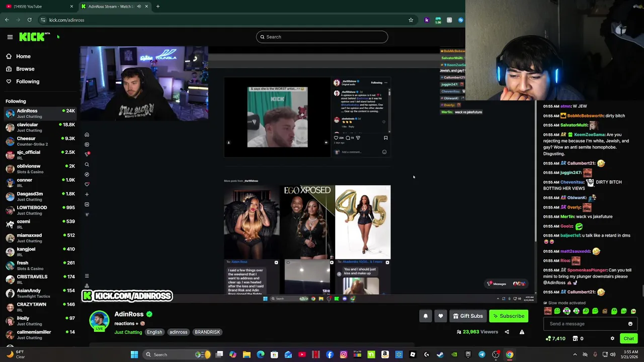This screenshot has width=644, height=362.
Task: Open the chat emote picker smiley
Action: 630,324
